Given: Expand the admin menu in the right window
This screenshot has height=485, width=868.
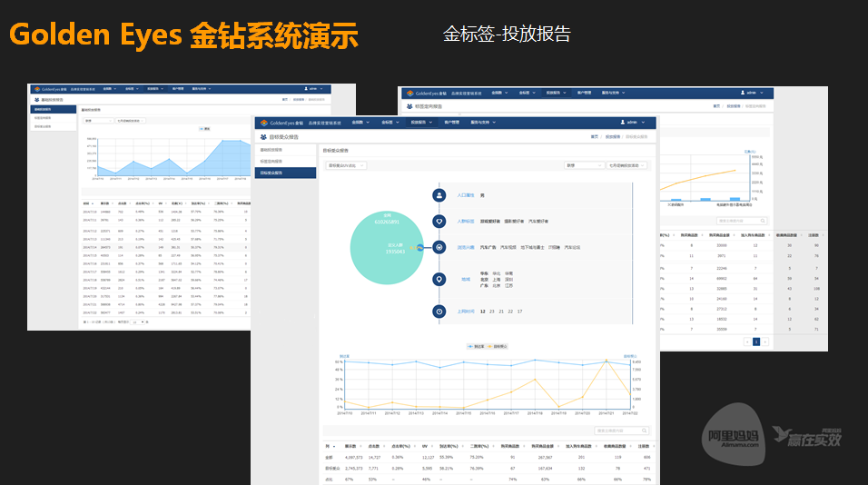Looking at the screenshot, I should point(753,93).
